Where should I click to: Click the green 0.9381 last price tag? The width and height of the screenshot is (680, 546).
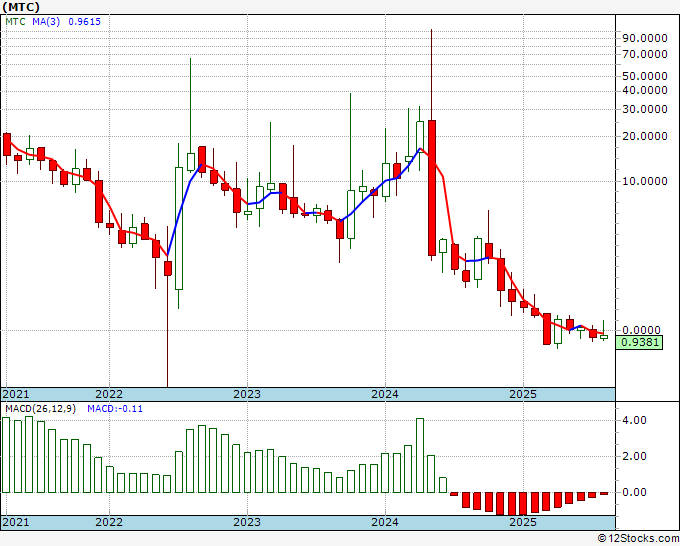(640, 342)
